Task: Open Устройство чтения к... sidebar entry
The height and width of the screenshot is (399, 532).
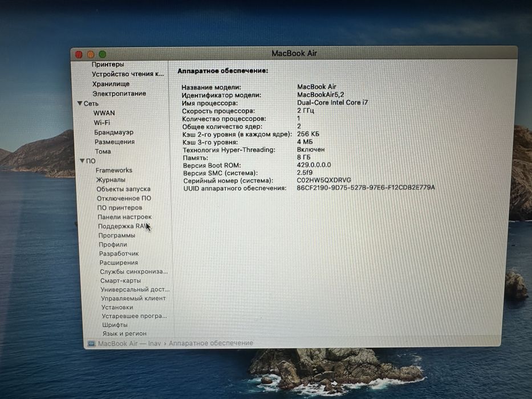Action: click(x=128, y=74)
